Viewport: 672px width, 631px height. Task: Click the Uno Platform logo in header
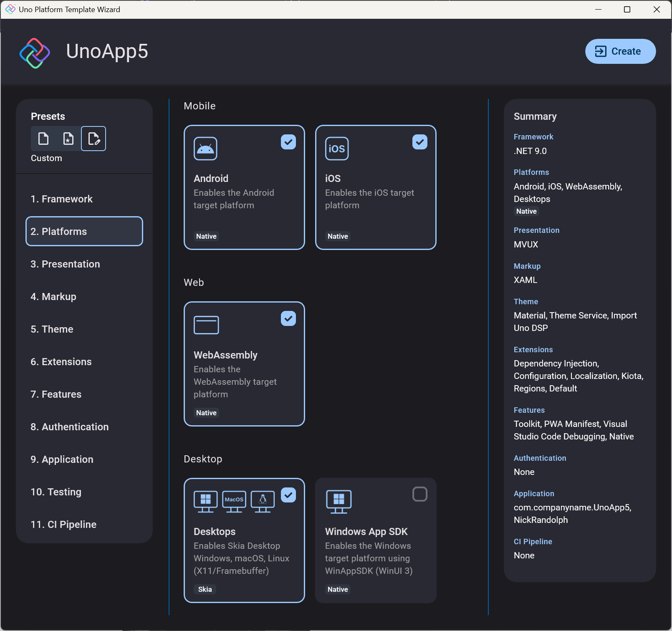pyautogui.click(x=35, y=53)
